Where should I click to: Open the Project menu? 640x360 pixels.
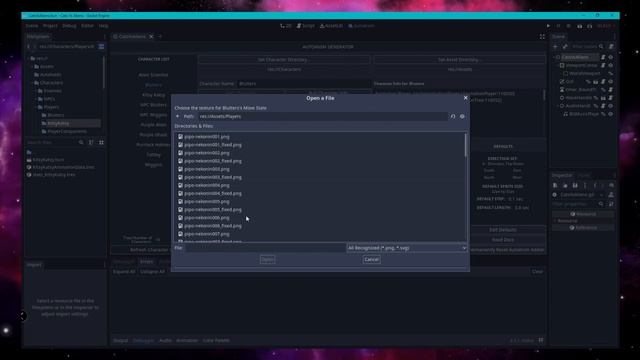[50, 26]
